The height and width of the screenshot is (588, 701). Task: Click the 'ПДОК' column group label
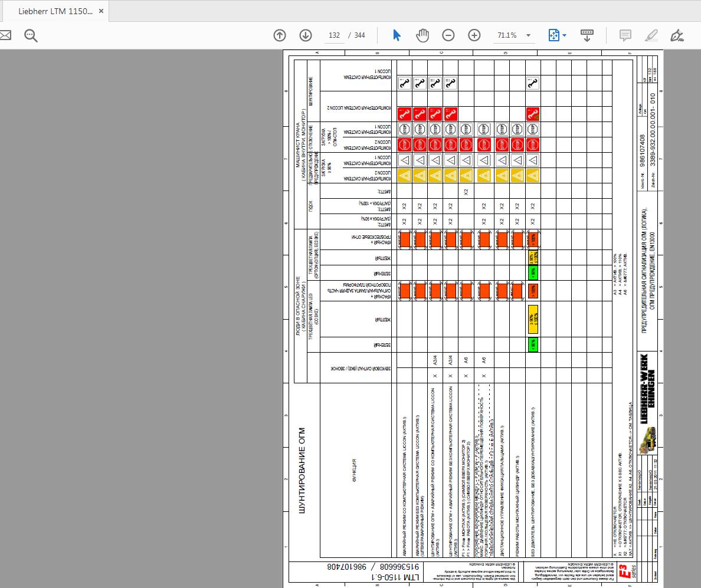click(x=311, y=206)
